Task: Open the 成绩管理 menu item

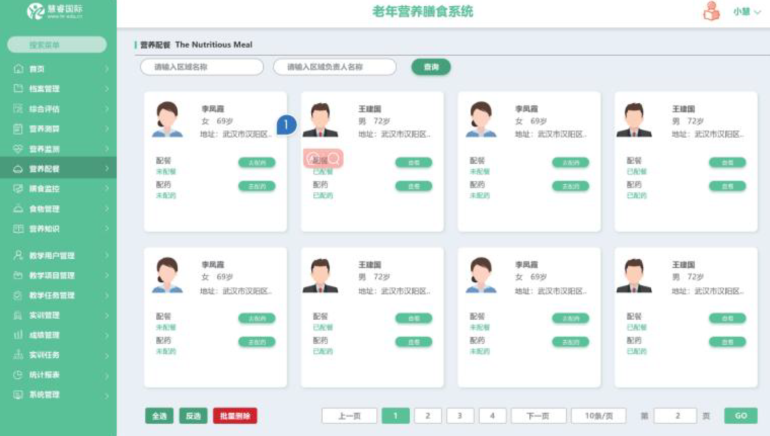Action: pos(45,335)
